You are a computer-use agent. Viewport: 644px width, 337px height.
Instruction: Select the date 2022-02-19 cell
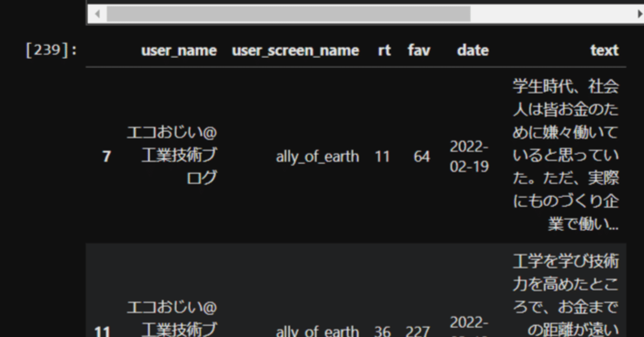tap(469, 157)
